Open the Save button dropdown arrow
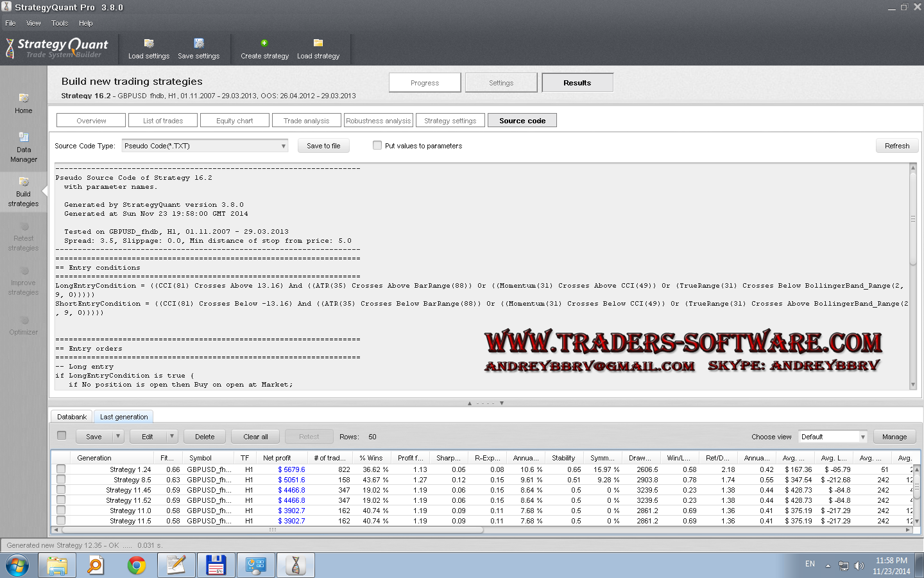 (x=118, y=437)
